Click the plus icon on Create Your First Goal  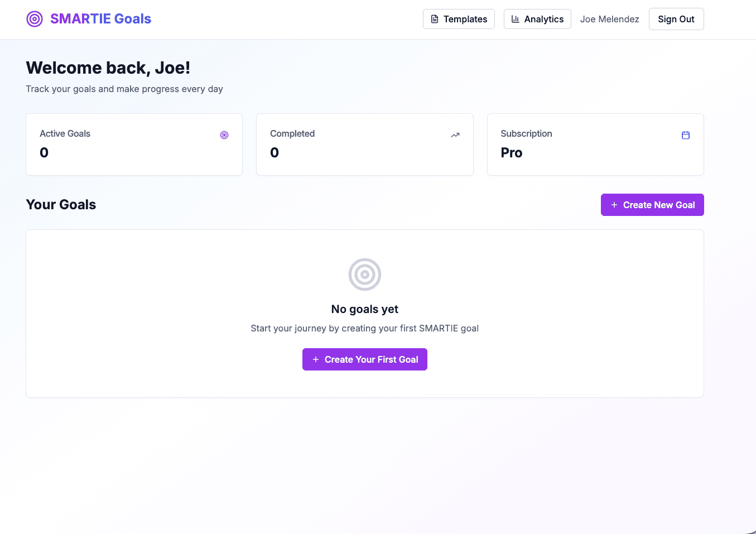pos(316,359)
